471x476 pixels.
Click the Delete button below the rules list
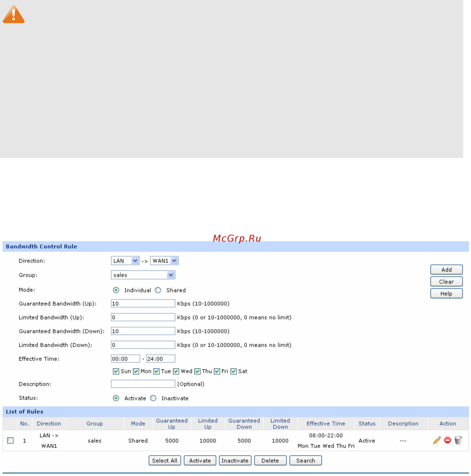click(271, 461)
